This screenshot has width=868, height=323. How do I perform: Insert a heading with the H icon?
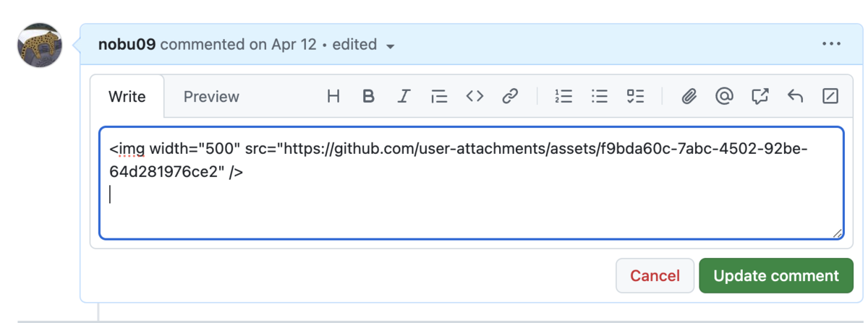pyautogui.click(x=333, y=96)
